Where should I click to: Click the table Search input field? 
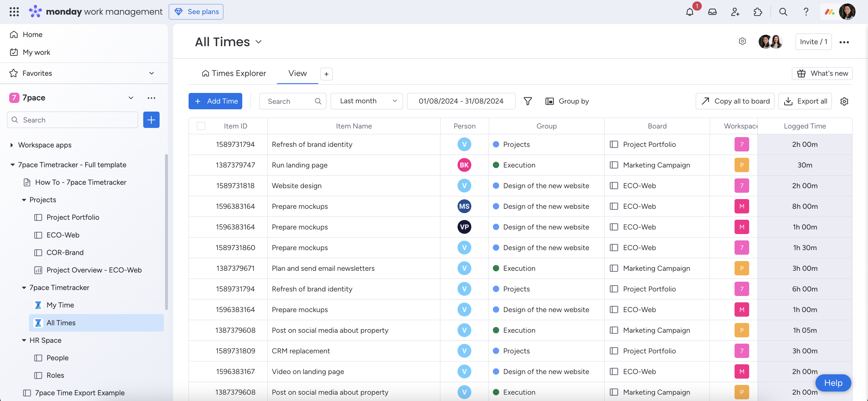pos(292,101)
